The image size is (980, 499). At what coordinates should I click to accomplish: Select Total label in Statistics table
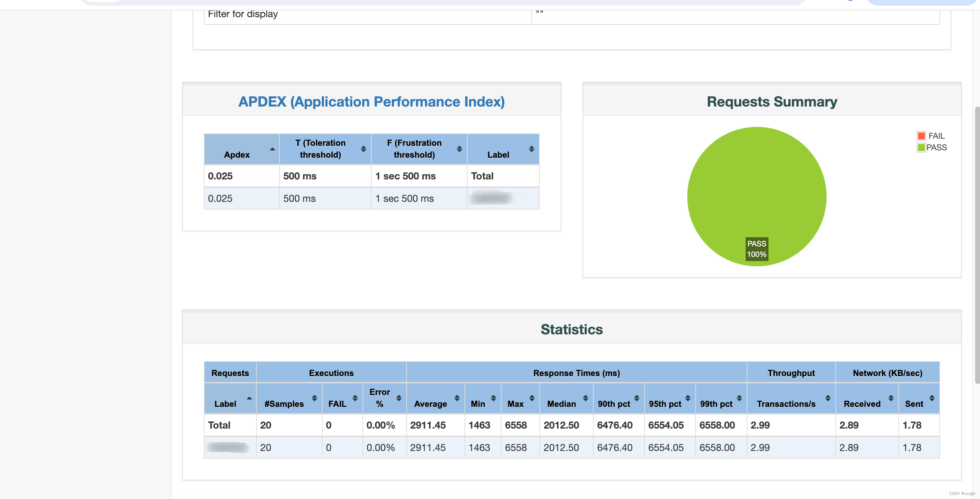(219, 425)
